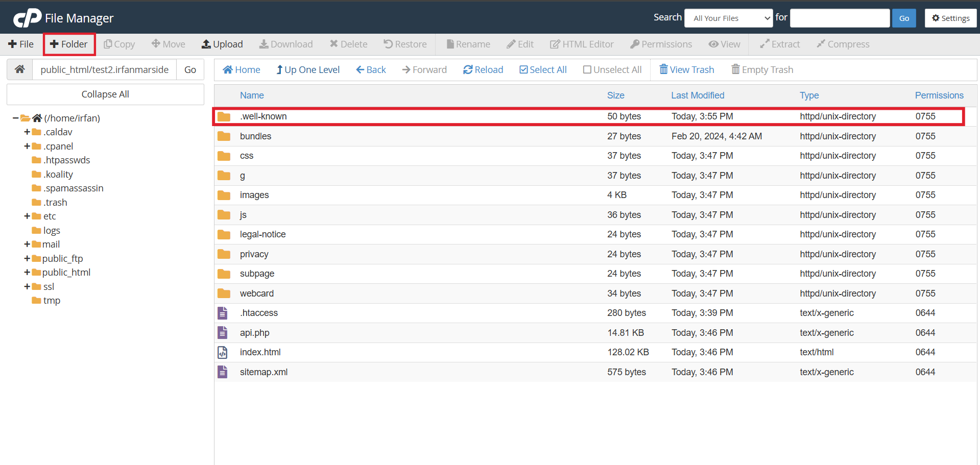
Task: Click Up One Level
Action: (308, 70)
